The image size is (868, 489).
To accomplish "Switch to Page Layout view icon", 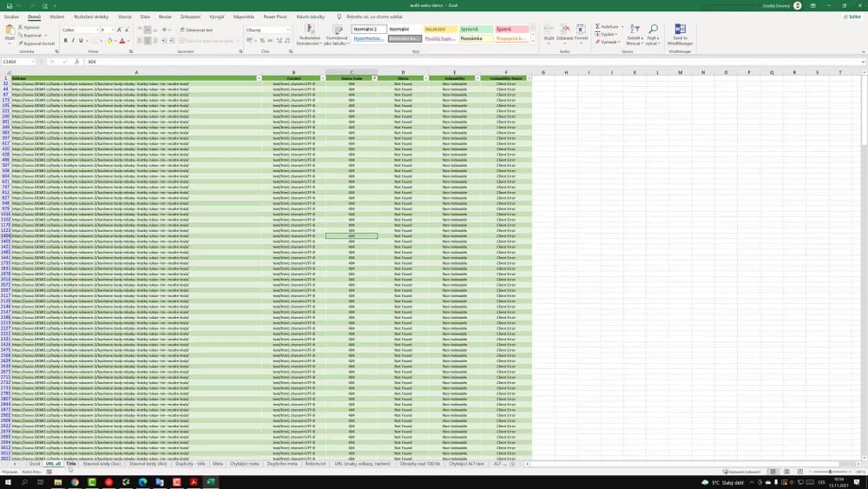I will point(786,472).
